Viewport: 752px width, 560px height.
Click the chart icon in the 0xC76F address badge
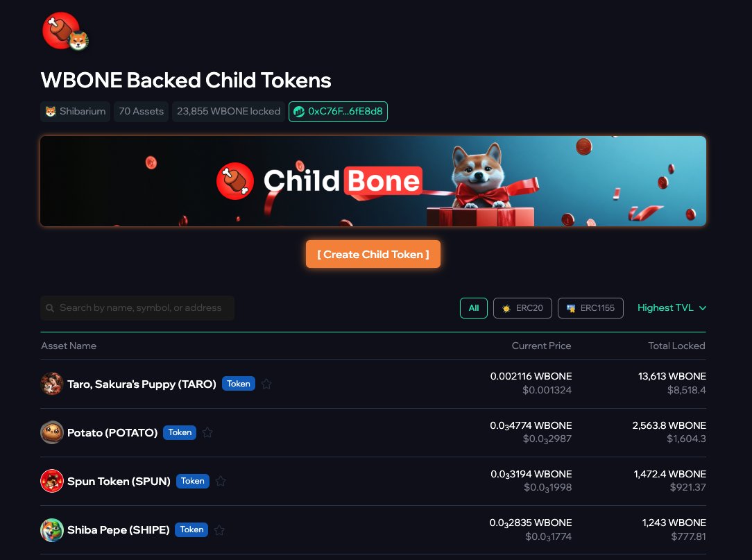(x=299, y=112)
